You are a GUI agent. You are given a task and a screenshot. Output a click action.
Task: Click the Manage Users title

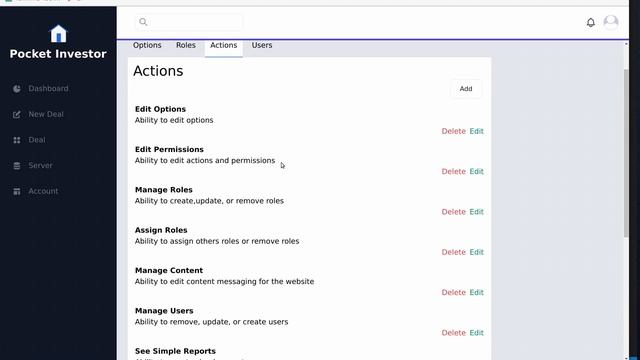point(164,311)
